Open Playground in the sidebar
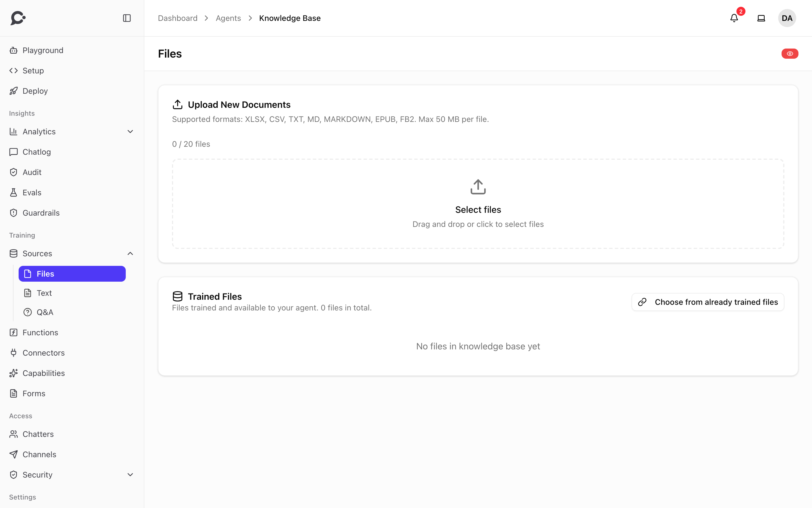 [x=72, y=51]
